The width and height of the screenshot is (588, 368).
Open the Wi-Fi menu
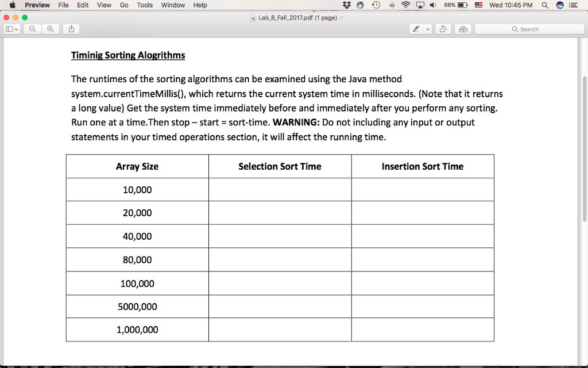point(405,5)
